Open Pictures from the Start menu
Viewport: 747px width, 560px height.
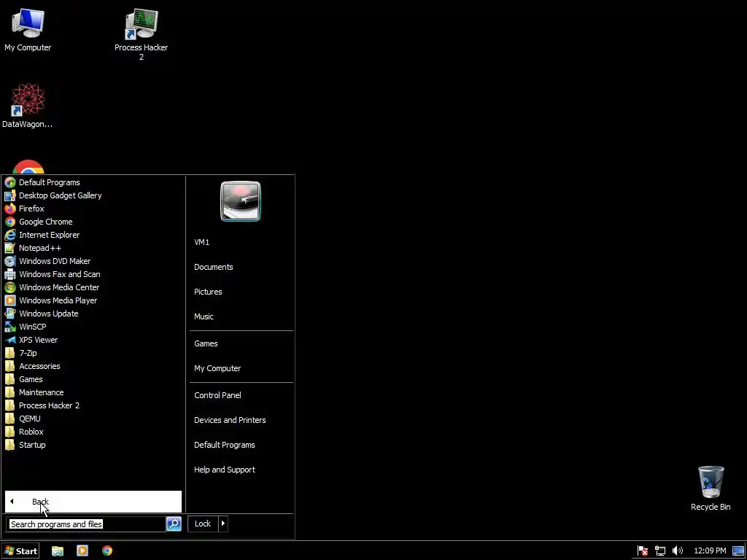coord(208,292)
